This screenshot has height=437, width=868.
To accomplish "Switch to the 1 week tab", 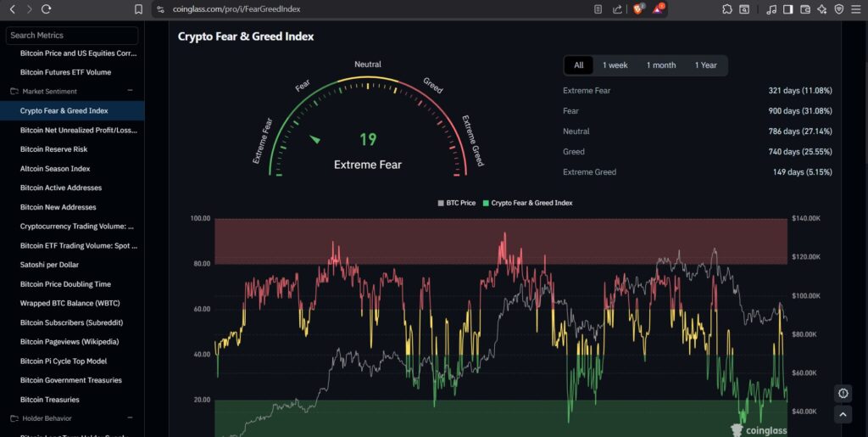I will click(615, 65).
